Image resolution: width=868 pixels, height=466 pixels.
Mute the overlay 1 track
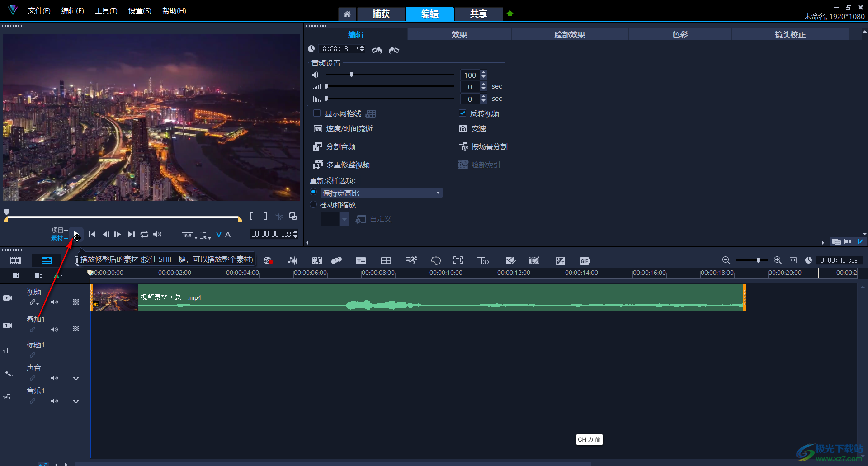pyautogui.click(x=54, y=329)
